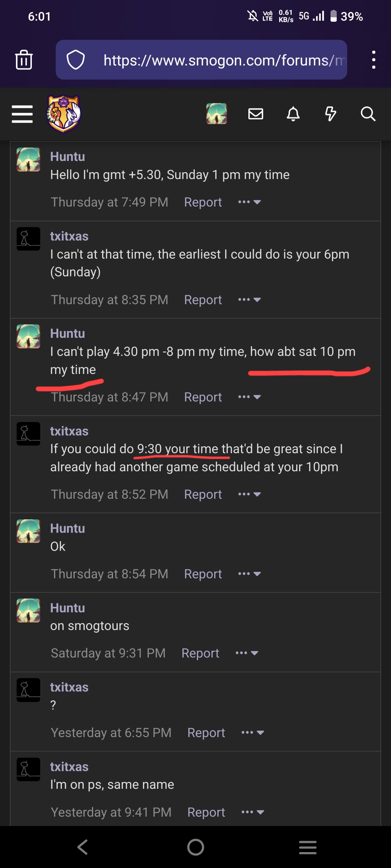
Task: Open the forum search magnifier
Action: click(368, 114)
